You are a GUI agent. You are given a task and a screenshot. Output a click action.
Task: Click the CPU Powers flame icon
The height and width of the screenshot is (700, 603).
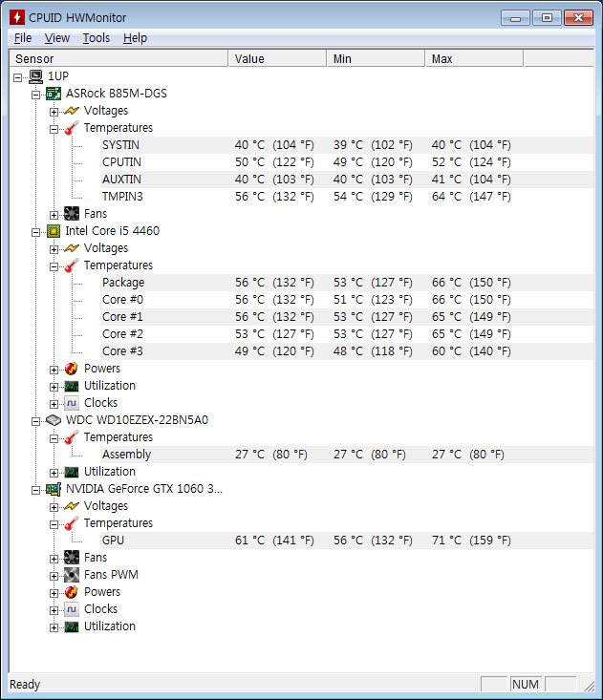click(72, 369)
